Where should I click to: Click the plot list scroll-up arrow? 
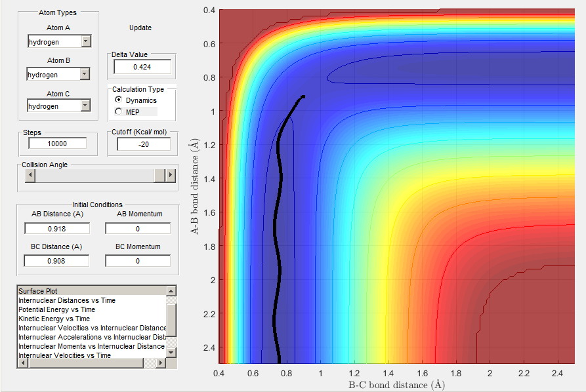[x=171, y=291]
